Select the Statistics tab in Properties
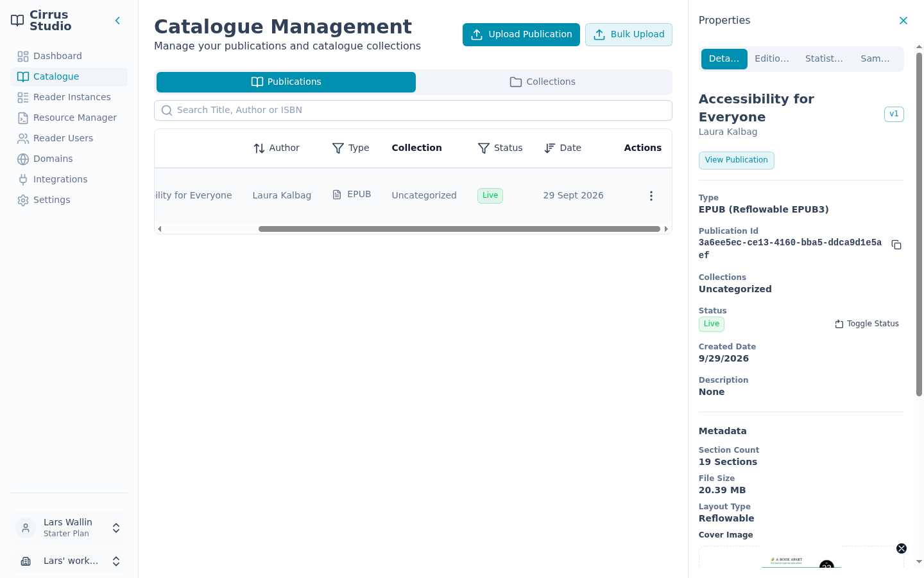 coord(824,59)
